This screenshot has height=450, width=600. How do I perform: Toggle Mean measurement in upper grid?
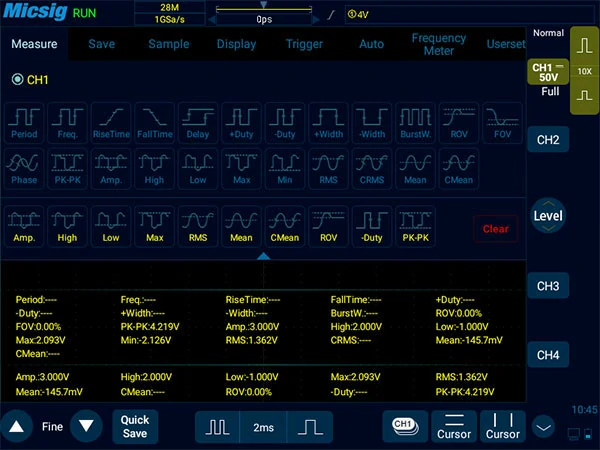pos(416,169)
